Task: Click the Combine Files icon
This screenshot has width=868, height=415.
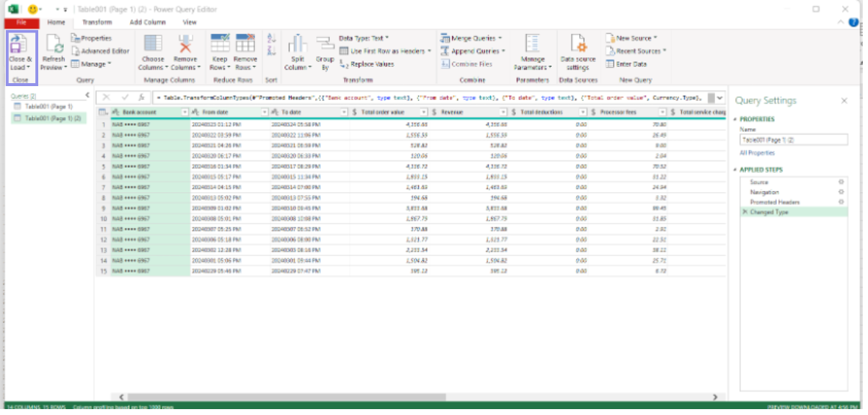Action: click(445, 64)
